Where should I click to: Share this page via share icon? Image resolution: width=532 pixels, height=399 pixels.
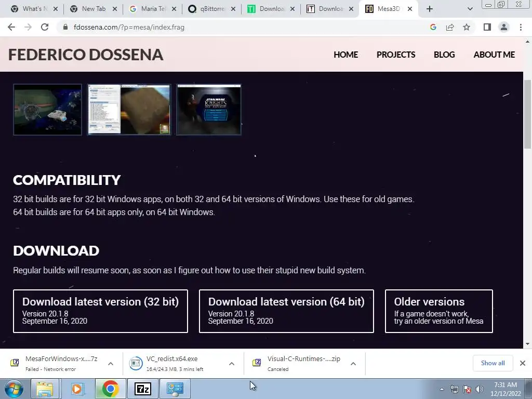coord(450,27)
